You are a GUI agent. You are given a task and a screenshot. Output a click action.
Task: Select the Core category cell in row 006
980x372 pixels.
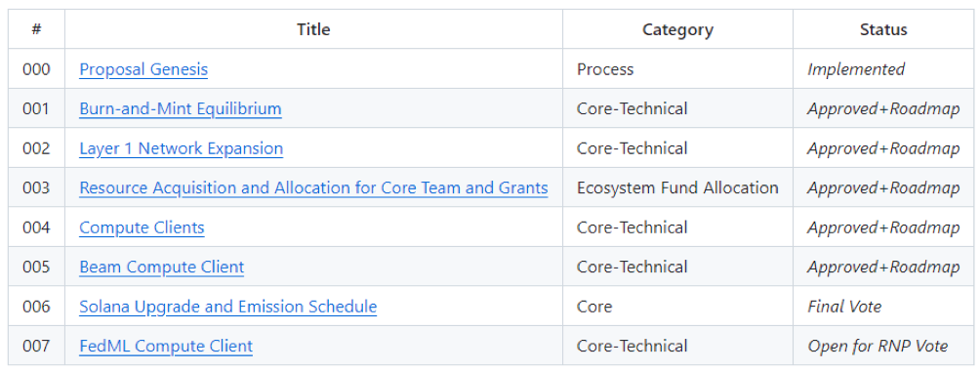point(677,307)
